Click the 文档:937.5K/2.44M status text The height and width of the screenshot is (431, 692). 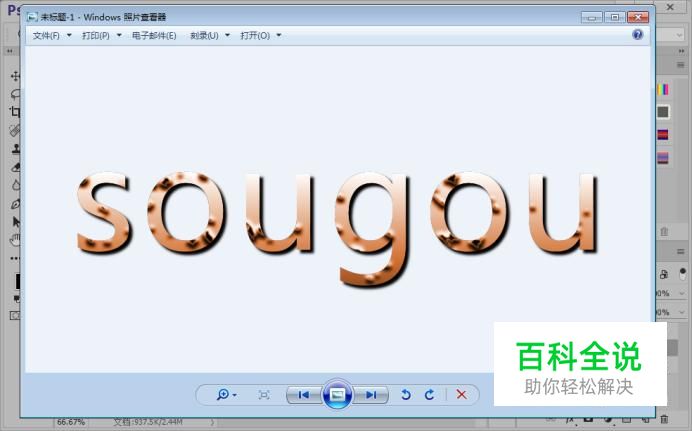(x=148, y=422)
